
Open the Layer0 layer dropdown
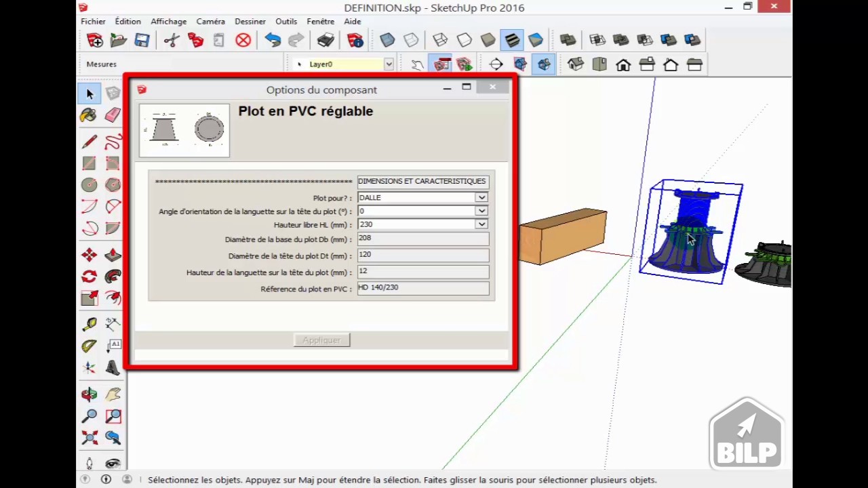tap(389, 64)
